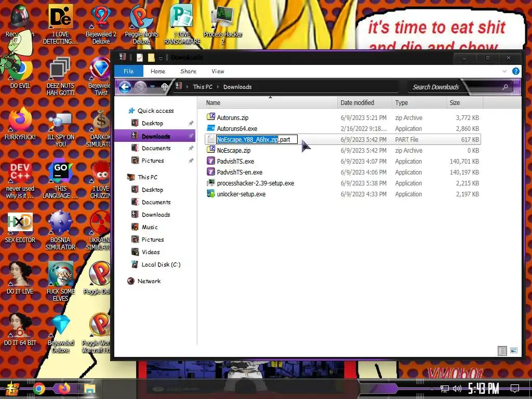Open the Dev C++ desktop shortcut

tap(20, 179)
